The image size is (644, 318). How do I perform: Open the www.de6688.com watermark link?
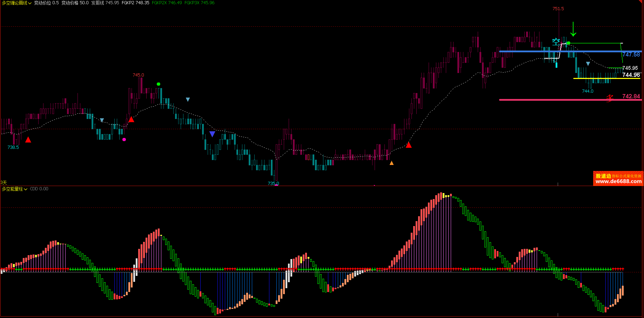click(x=619, y=181)
